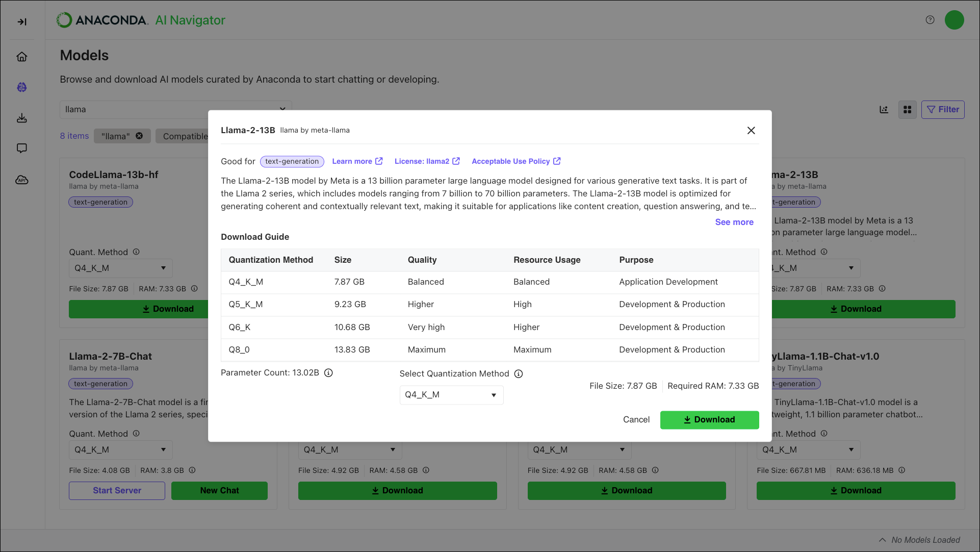This screenshot has width=980, height=552.
Task: Cancel the download dialog
Action: coord(636,420)
